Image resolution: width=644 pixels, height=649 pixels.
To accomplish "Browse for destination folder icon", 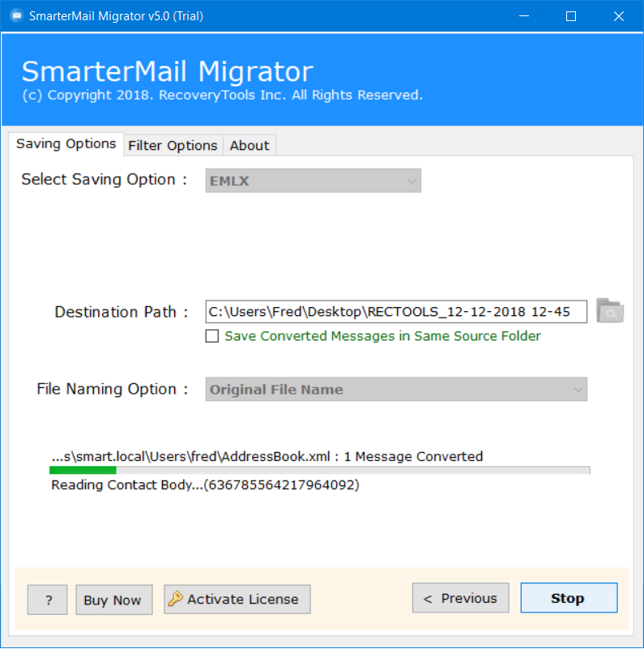I will tap(610, 311).
